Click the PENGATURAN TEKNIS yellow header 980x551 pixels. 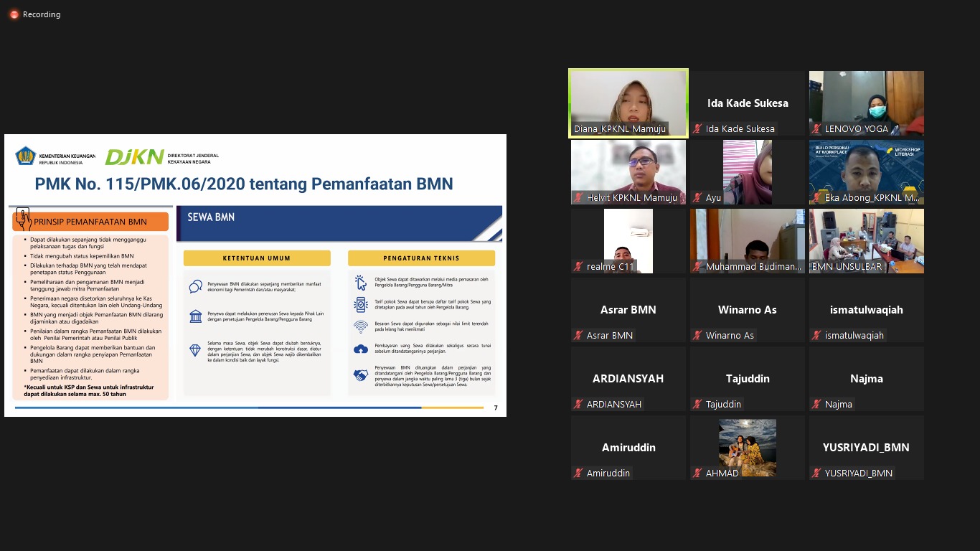pos(421,258)
